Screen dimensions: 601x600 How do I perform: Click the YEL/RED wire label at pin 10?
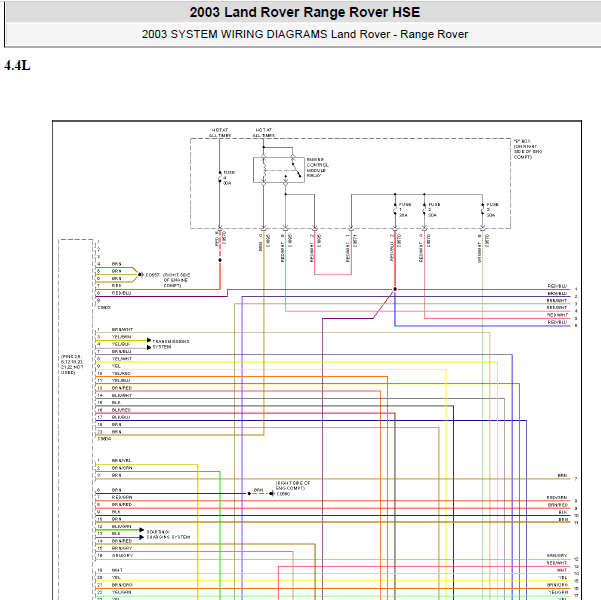point(121,373)
